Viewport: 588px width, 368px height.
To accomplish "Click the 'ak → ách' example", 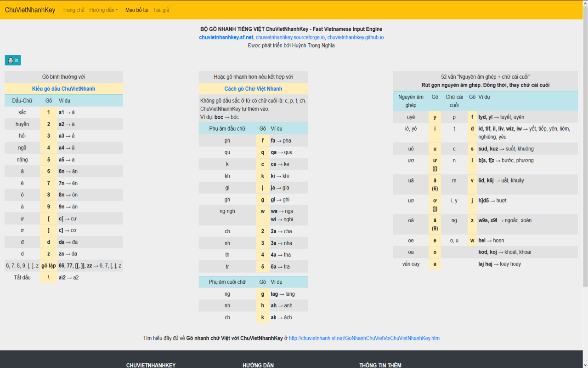I will tap(281, 317).
